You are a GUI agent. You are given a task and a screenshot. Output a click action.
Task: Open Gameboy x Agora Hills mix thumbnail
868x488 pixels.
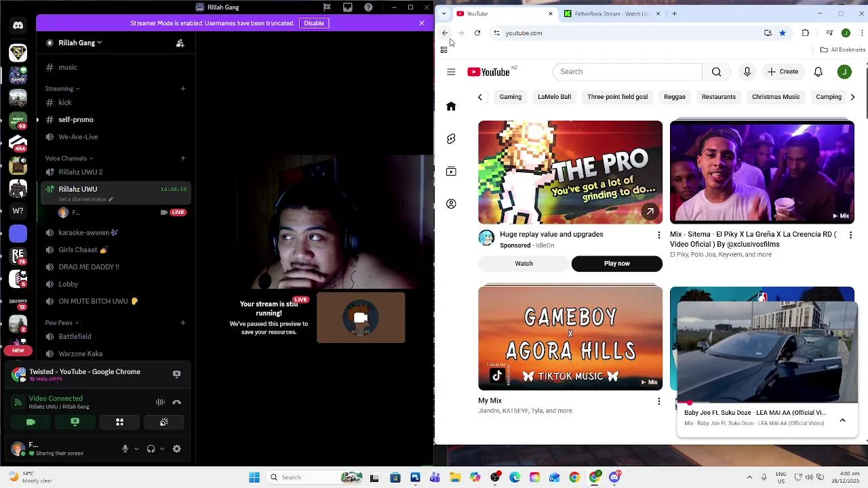[x=570, y=339]
